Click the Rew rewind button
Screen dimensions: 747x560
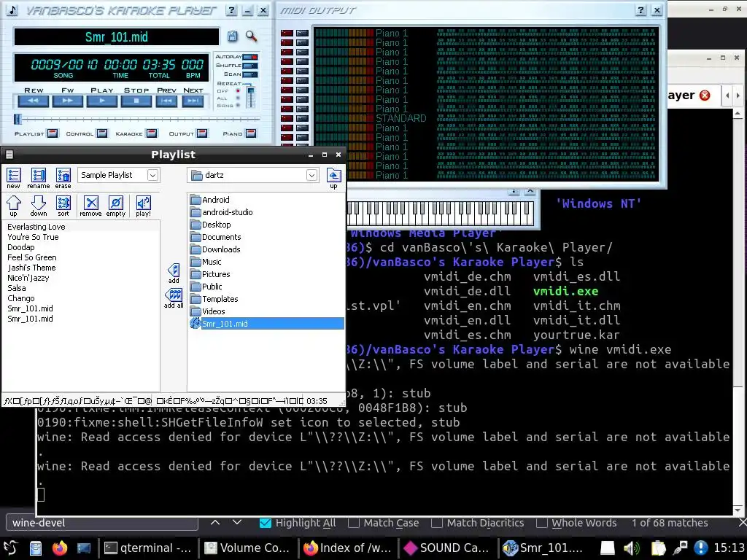[34, 101]
